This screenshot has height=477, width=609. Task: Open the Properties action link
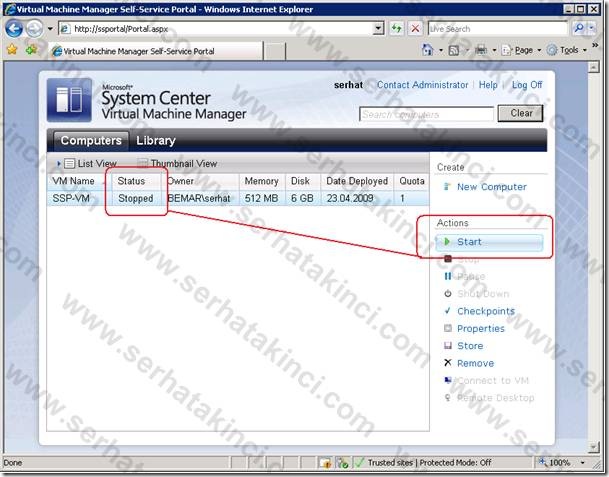[481, 329]
